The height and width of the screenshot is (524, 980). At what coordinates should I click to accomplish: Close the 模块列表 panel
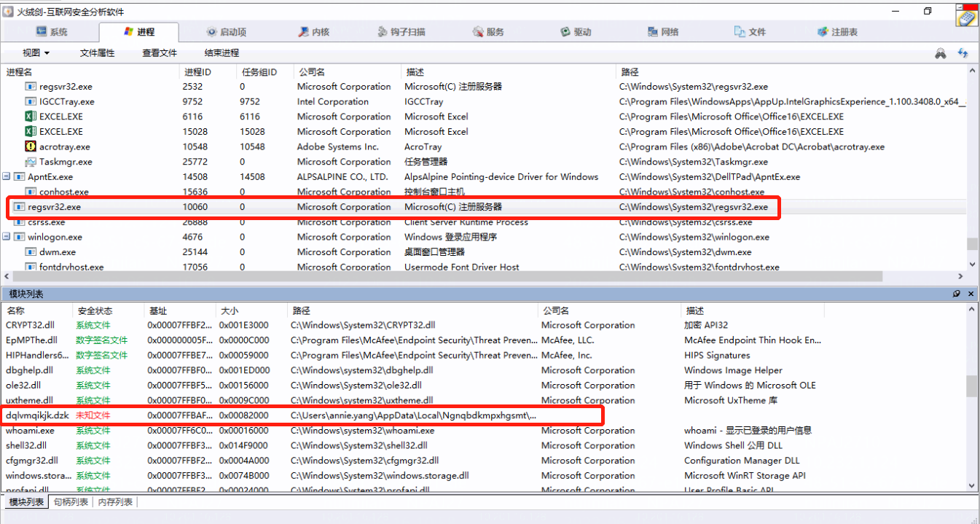point(971,294)
